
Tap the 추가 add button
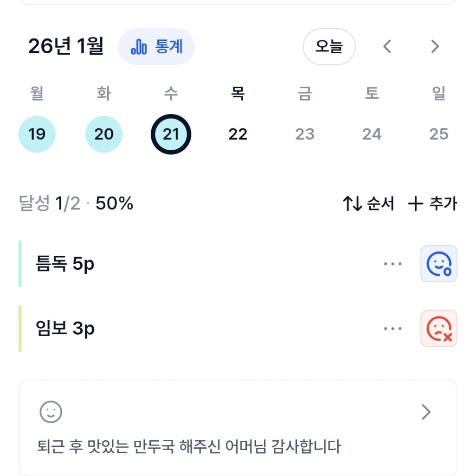pyautogui.click(x=432, y=203)
